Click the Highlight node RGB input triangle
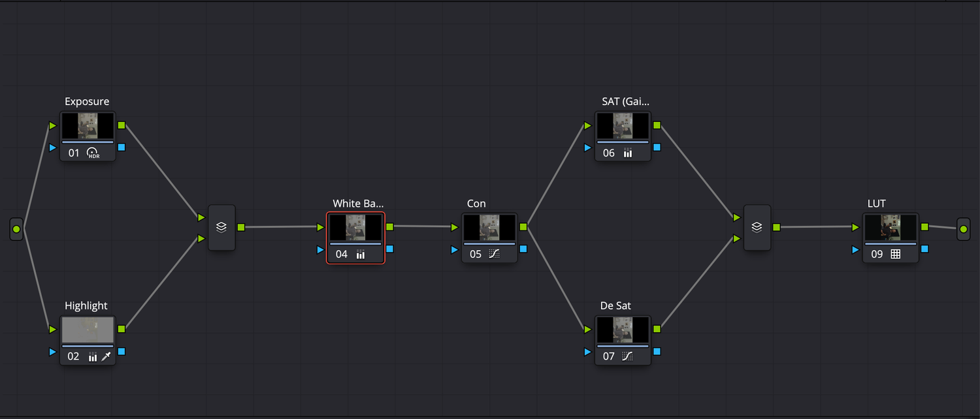 [53, 330]
